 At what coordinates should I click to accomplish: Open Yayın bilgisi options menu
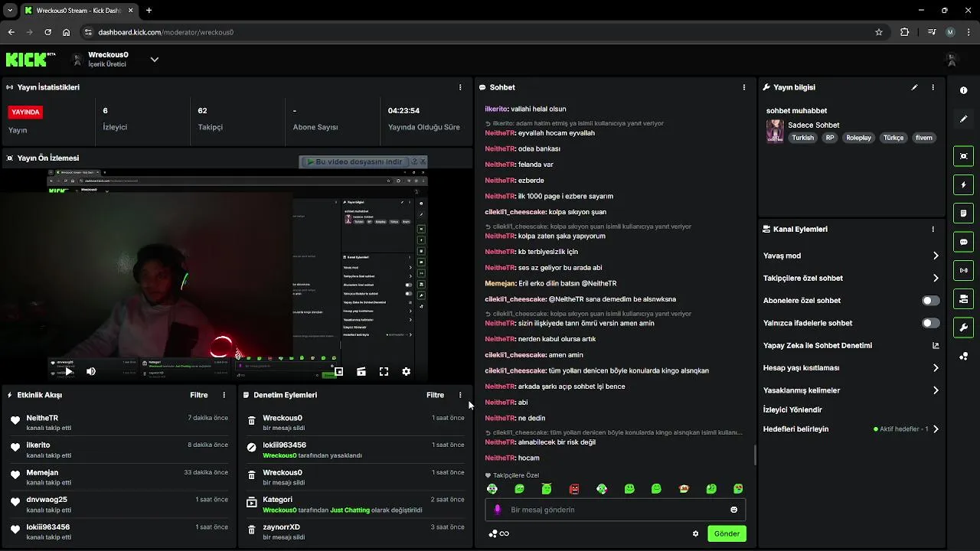(933, 87)
